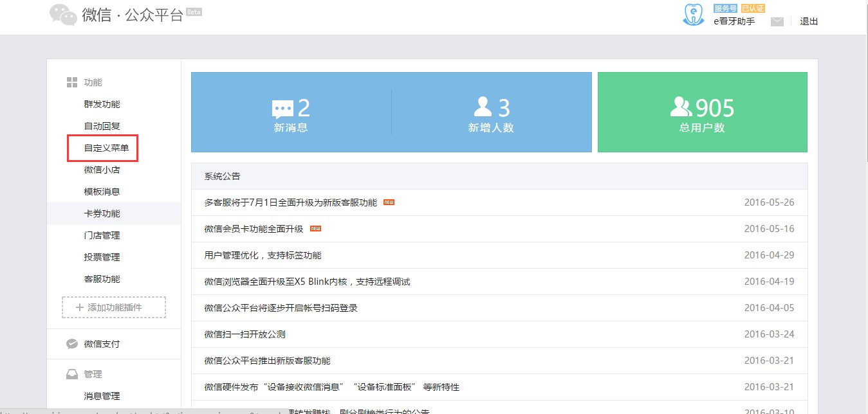The height and width of the screenshot is (414, 868).
Task: Click the 添加功能插件 button
Action: [114, 307]
